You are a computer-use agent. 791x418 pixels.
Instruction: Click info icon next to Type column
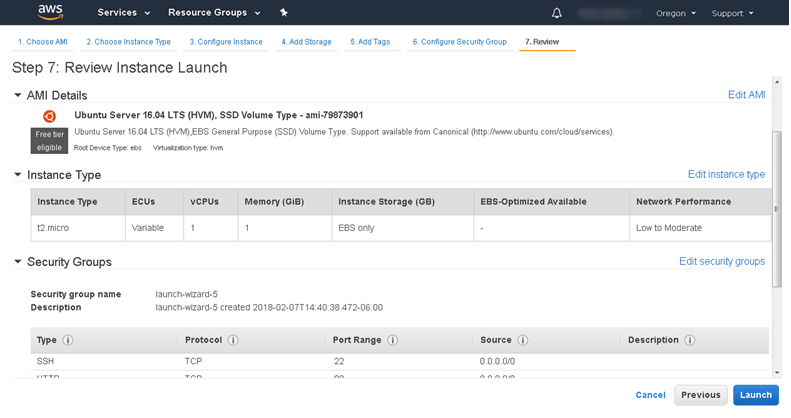pos(68,340)
